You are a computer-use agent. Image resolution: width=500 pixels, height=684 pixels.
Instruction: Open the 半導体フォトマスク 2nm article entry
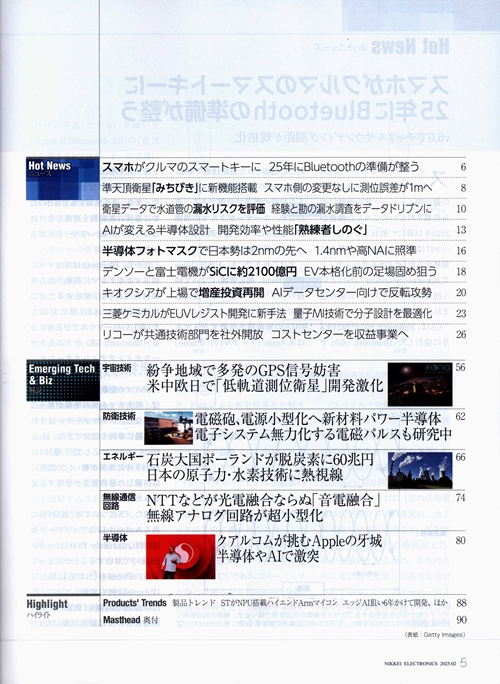coord(259,250)
